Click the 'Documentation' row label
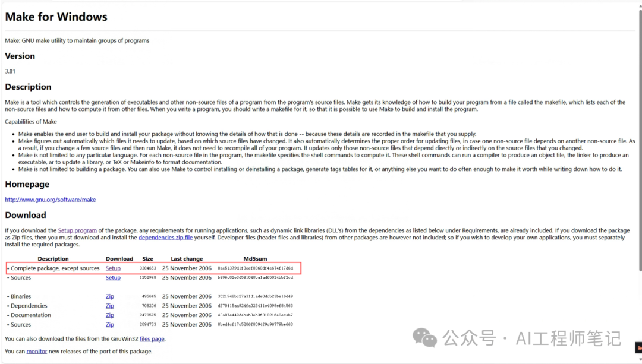The height and width of the screenshot is (364, 642). (x=31, y=315)
